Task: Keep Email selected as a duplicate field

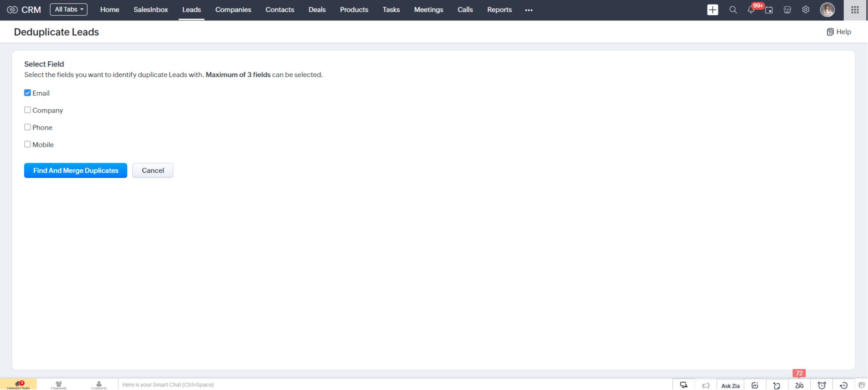Action: (x=28, y=92)
